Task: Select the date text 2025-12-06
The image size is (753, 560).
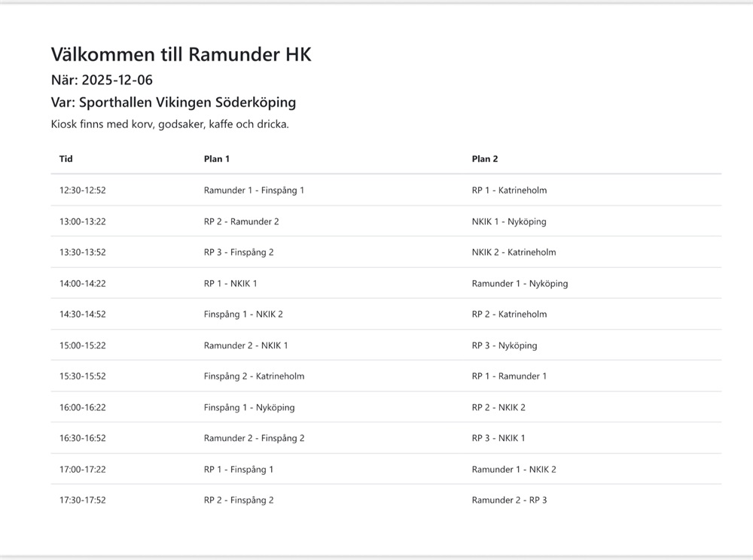Action: (x=117, y=80)
